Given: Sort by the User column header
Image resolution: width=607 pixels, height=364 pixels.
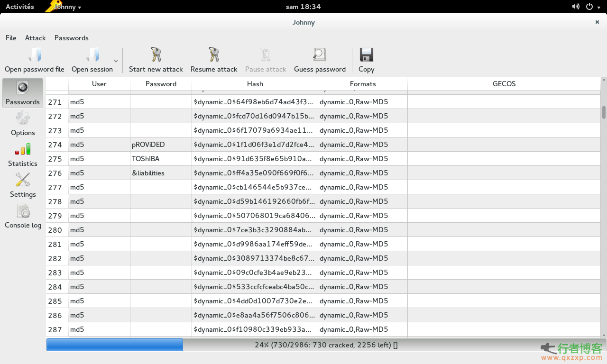Looking at the screenshot, I should (99, 84).
